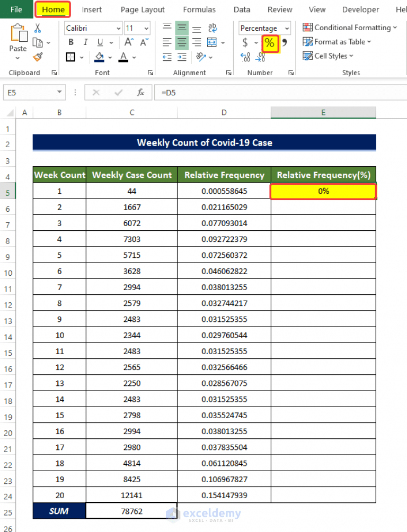The image size is (407, 532).
Task: Apply the Fill Color bucket
Action: point(100,57)
